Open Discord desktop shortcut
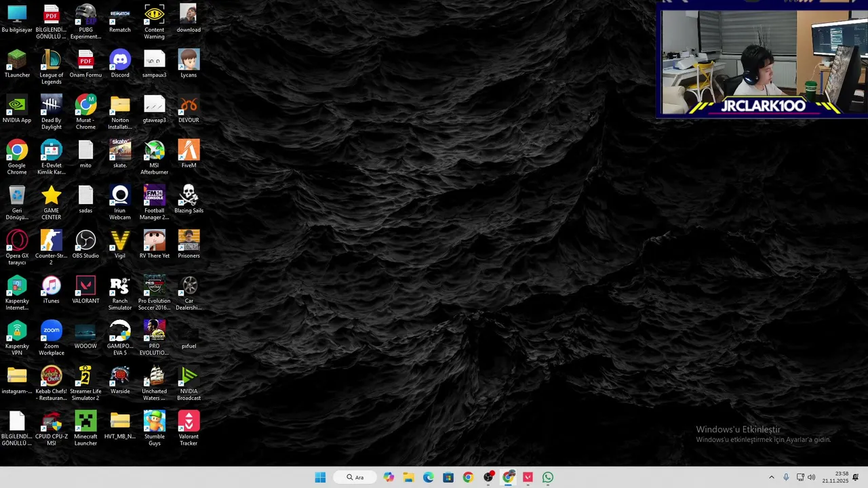This screenshot has height=488, width=868. [x=120, y=64]
